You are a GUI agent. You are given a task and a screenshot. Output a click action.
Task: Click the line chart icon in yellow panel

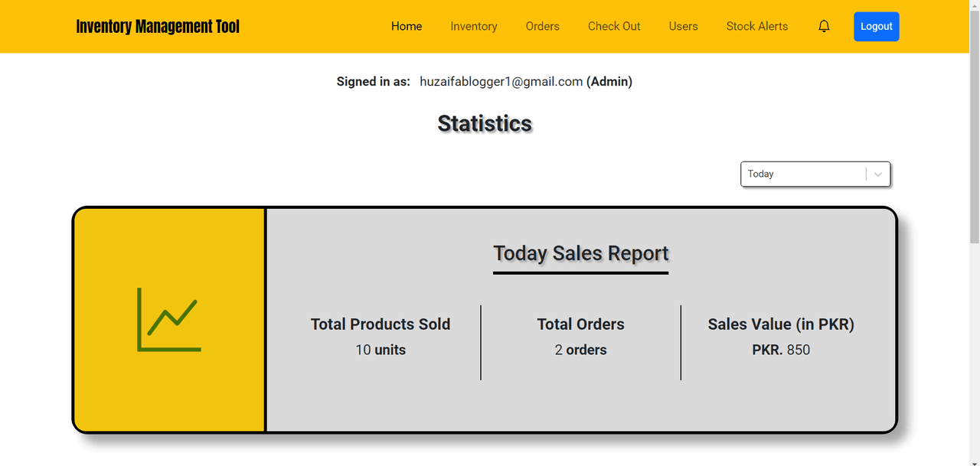tap(168, 319)
